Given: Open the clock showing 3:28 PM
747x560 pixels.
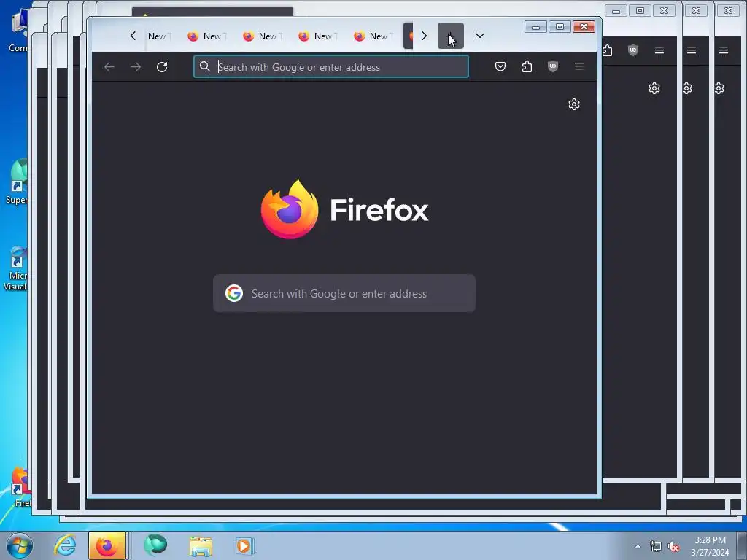Looking at the screenshot, I should point(710,546).
